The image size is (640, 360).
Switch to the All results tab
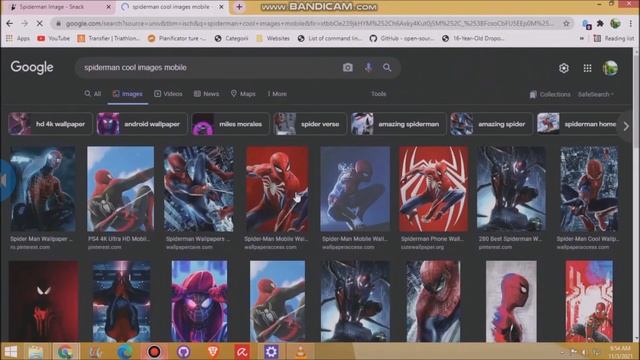[93, 94]
